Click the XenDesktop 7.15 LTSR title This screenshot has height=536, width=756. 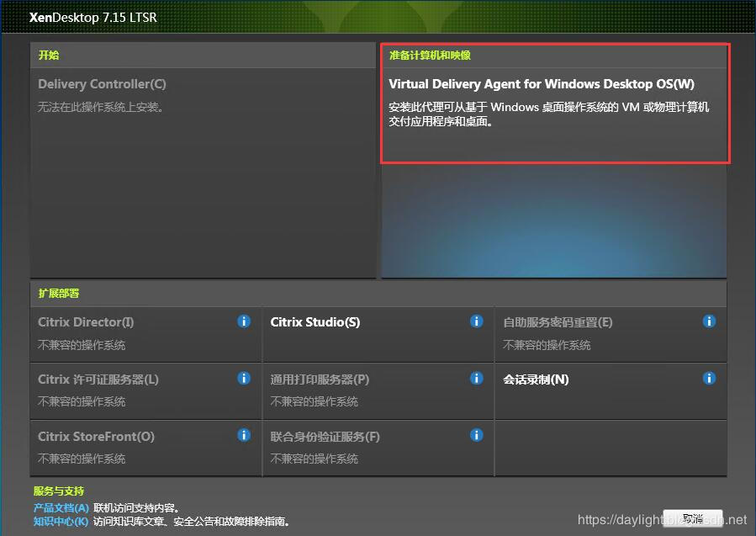pos(93,18)
